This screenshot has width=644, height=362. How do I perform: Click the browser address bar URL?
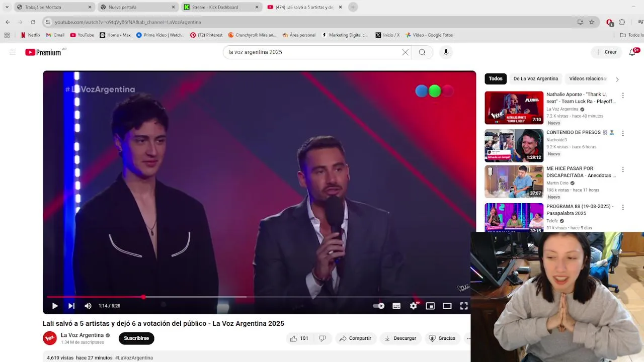tap(128, 22)
